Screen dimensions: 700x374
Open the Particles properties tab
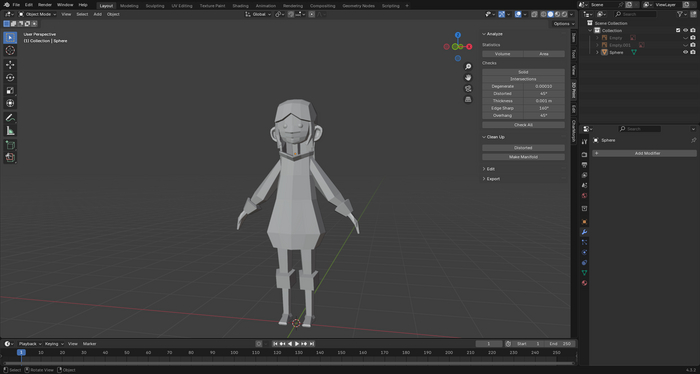click(x=584, y=242)
